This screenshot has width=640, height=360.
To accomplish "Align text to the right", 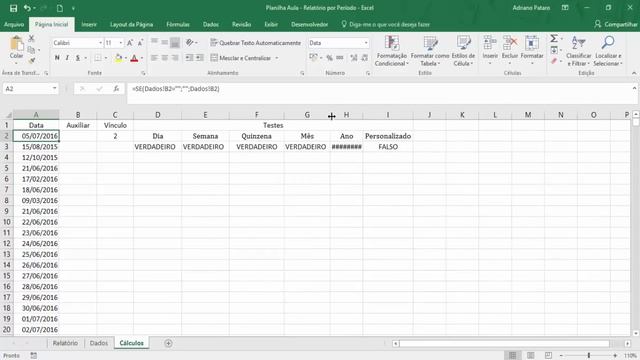I will click(175, 58).
